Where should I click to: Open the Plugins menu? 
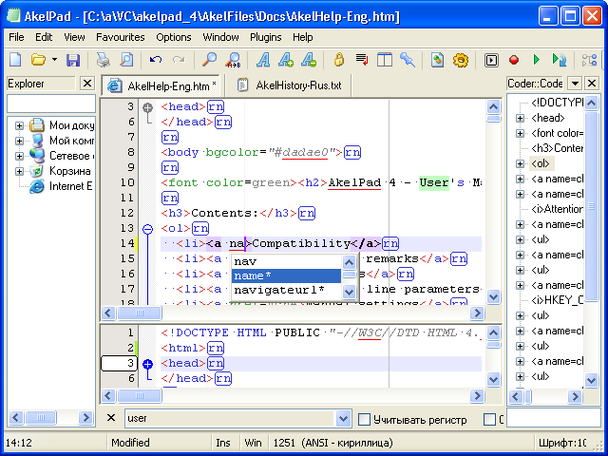(x=266, y=37)
